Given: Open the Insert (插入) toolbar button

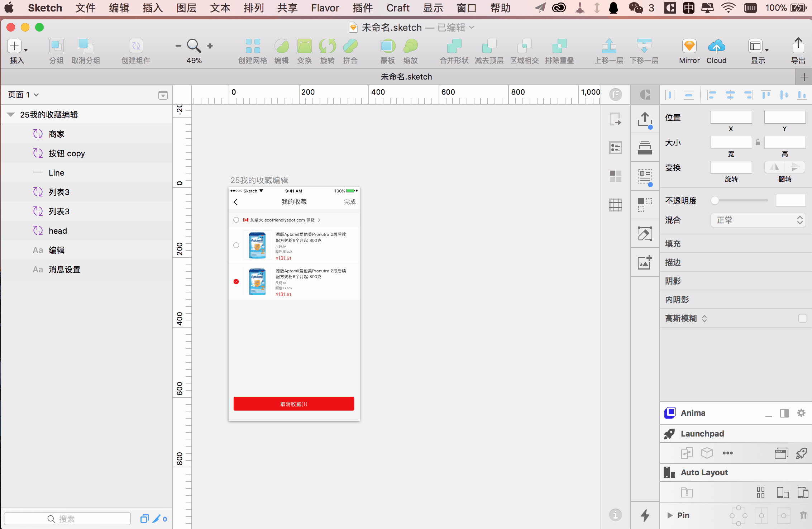Looking at the screenshot, I should pos(14,46).
